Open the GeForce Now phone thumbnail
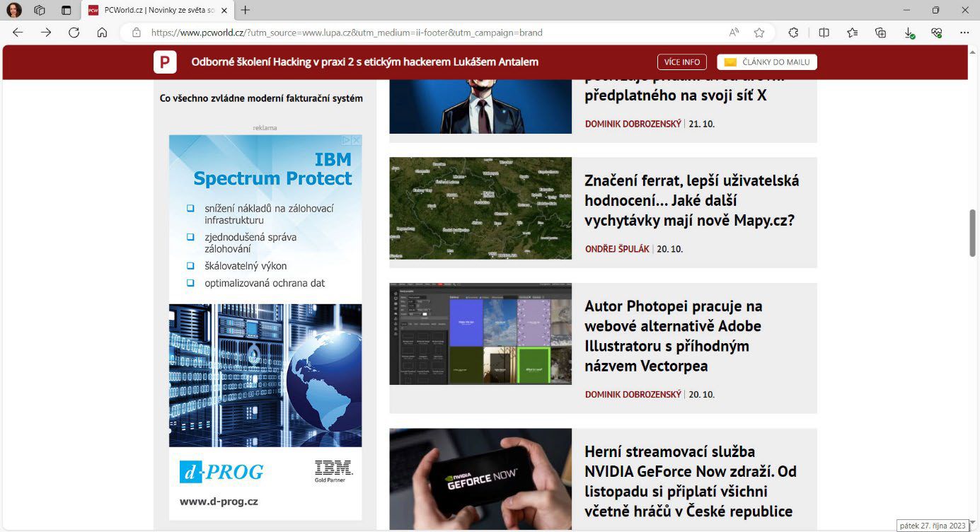Viewport: 980px width, 532px height. 480,479
